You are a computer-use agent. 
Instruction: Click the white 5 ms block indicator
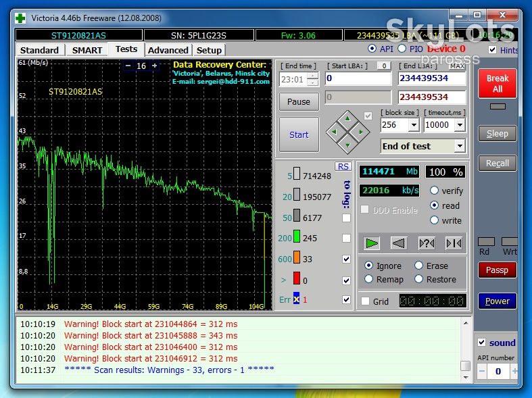(297, 173)
